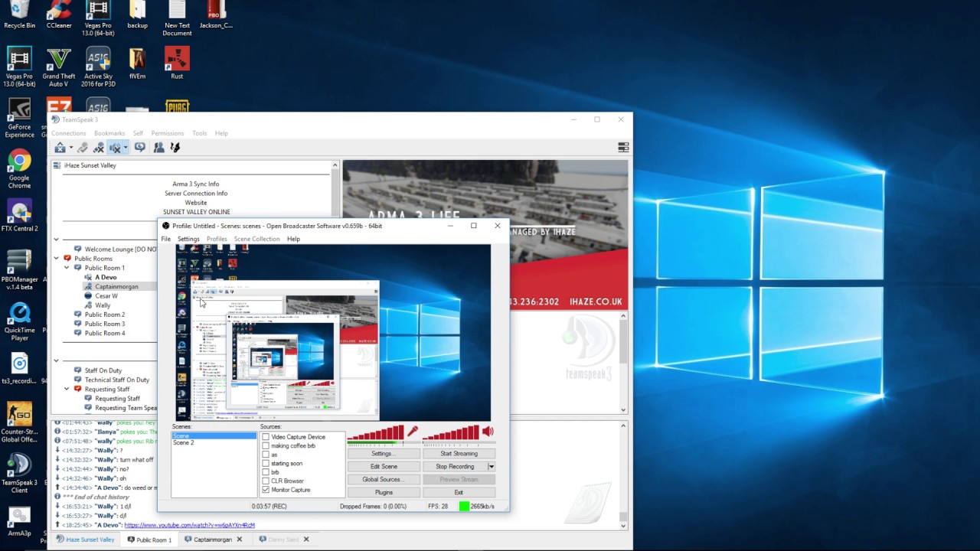
Task: Open TeamSpeak Connections menu
Action: coord(69,133)
